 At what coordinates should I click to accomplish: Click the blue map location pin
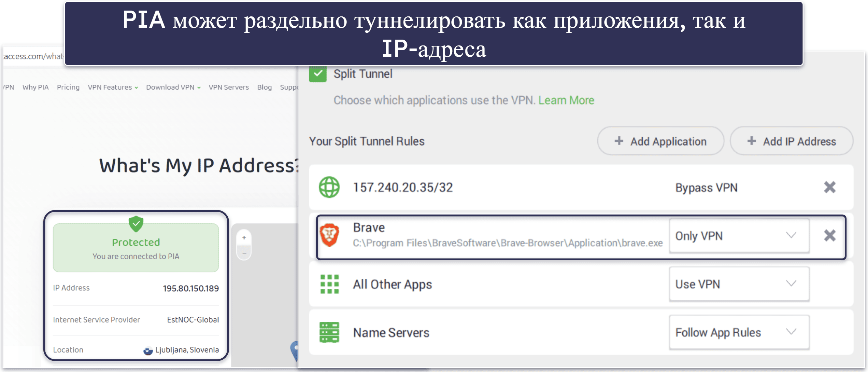click(294, 351)
